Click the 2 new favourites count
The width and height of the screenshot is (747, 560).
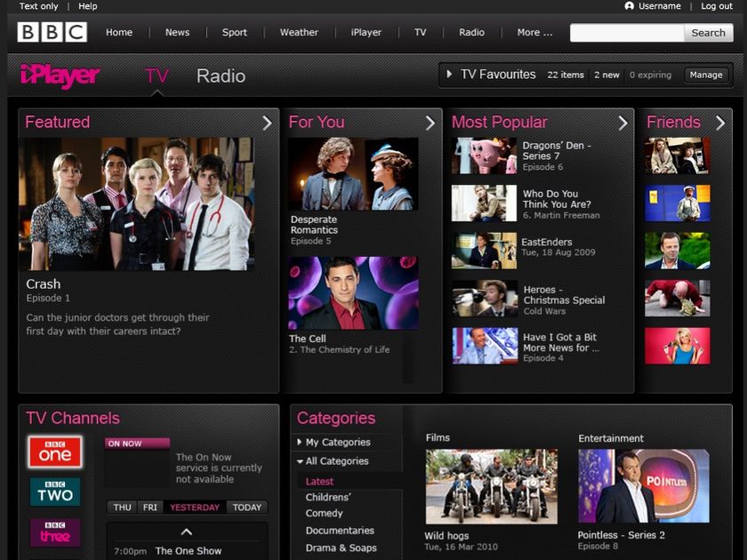[x=606, y=75]
